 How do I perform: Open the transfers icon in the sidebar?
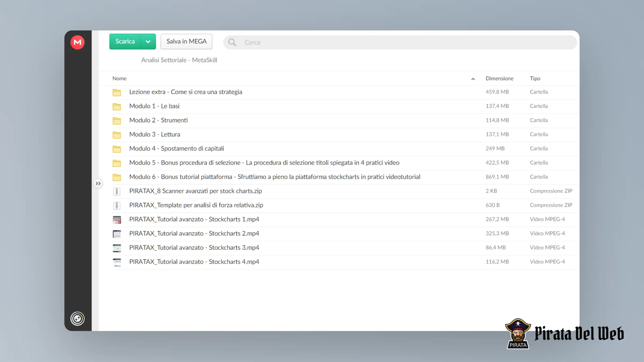coord(77,319)
